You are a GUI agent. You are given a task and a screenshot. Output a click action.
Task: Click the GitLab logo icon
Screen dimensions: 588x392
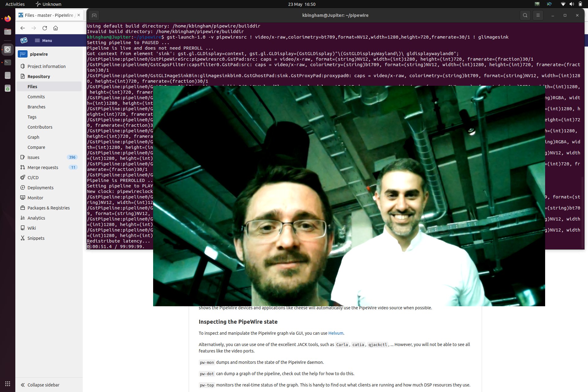click(x=24, y=40)
